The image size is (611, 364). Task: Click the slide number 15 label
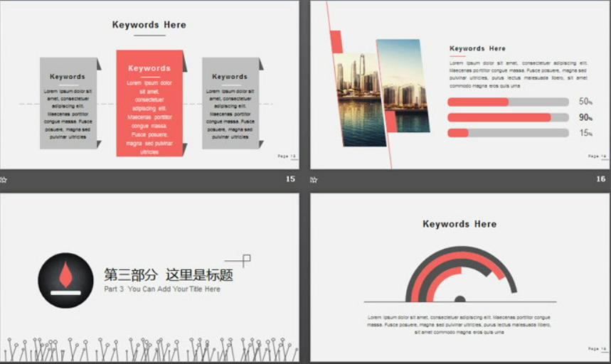click(x=290, y=179)
